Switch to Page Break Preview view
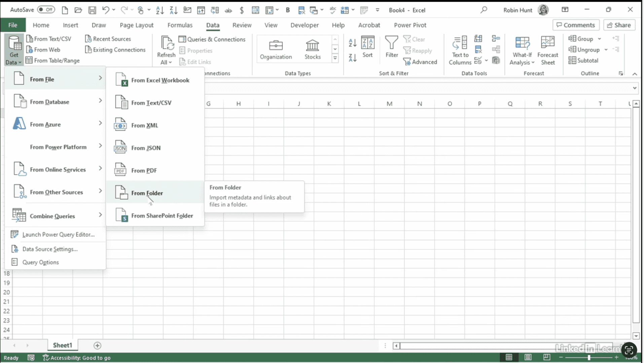This screenshot has height=363, width=644. (x=547, y=357)
